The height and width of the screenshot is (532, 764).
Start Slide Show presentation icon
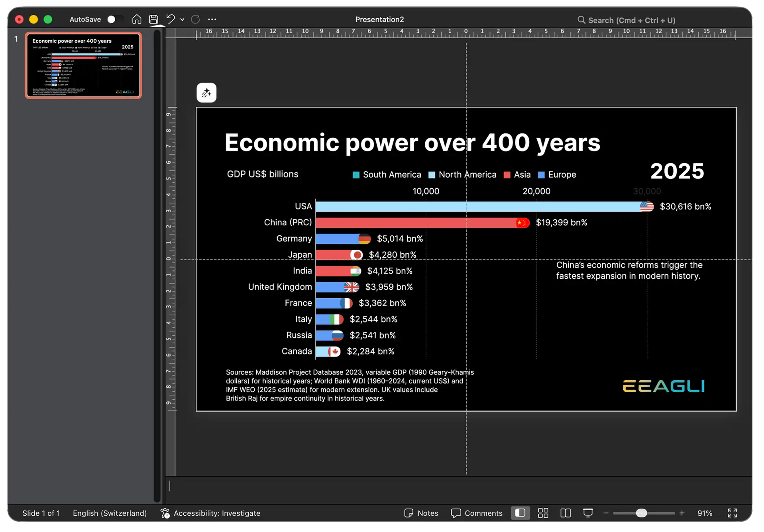(x=588, y=513)
